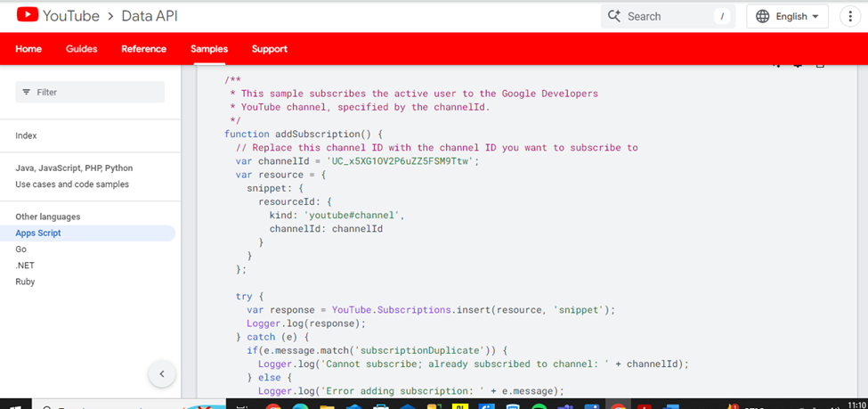Click the red YouTube play logo
868x409 pixels.
[x=28, y=15]
